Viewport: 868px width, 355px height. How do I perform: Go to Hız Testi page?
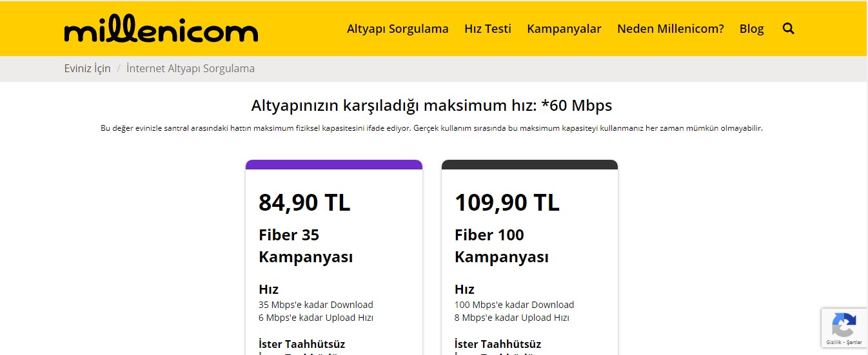pyautogui.click(x=488, y=29)
